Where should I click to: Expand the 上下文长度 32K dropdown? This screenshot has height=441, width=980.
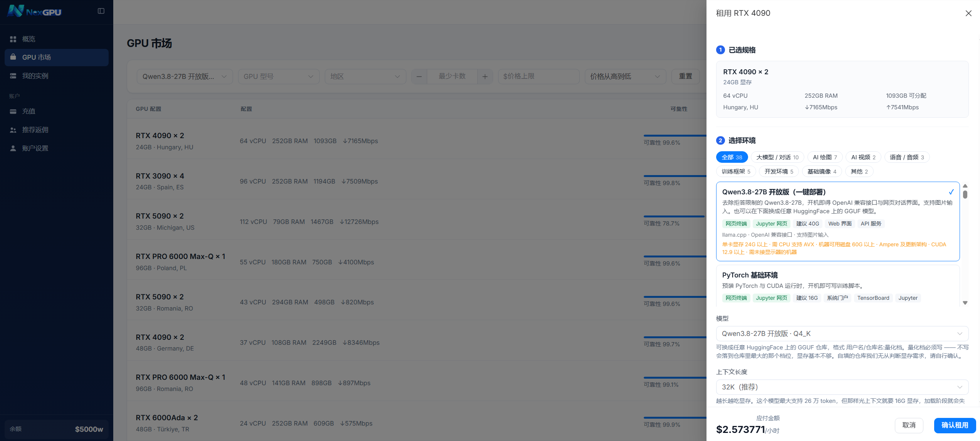click(842, 387)
